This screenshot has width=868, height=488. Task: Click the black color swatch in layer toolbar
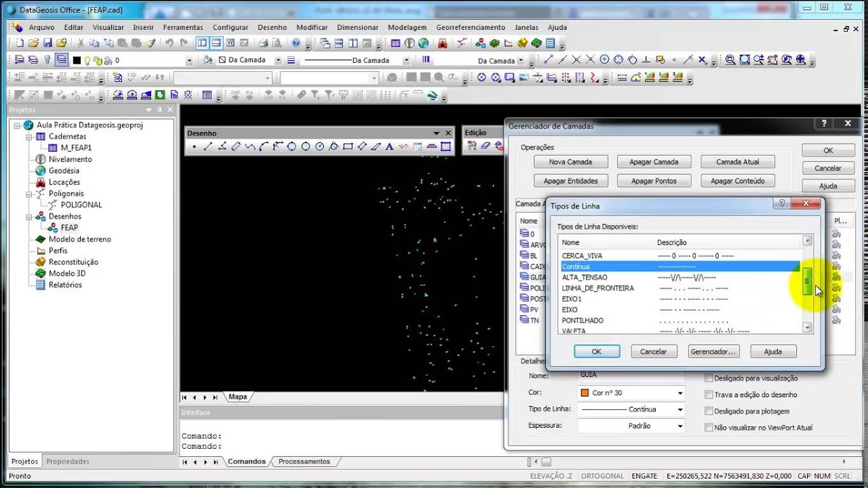[x=77, y=60]
